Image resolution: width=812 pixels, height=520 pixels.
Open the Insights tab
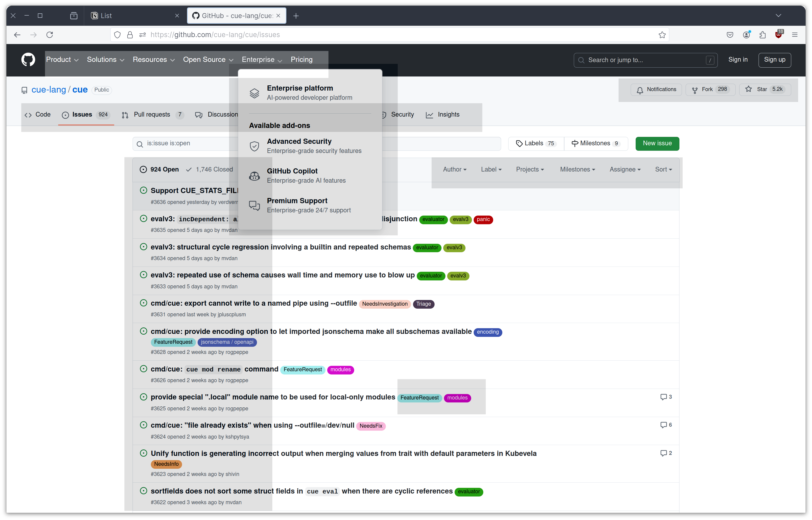[x=442, y=115]
